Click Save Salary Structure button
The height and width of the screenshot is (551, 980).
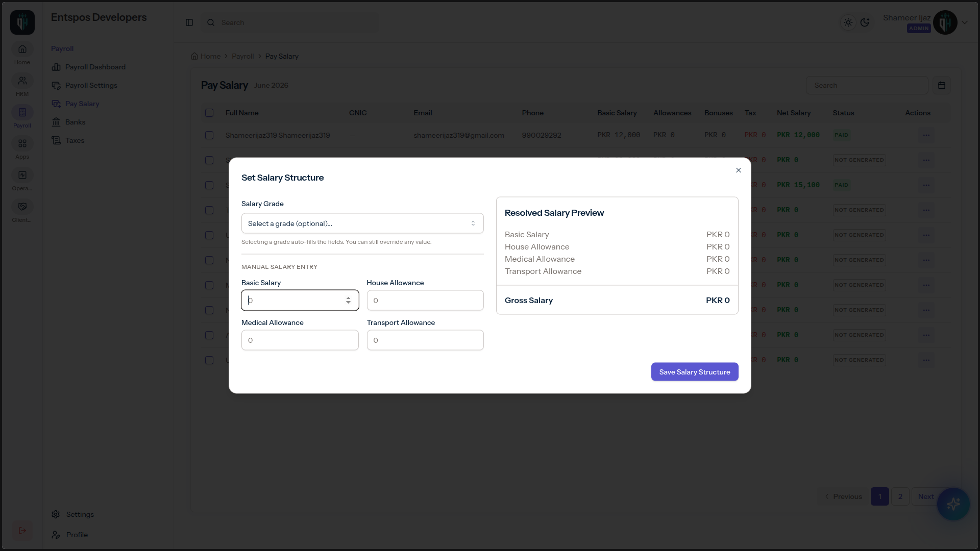(x=695, y=372)
